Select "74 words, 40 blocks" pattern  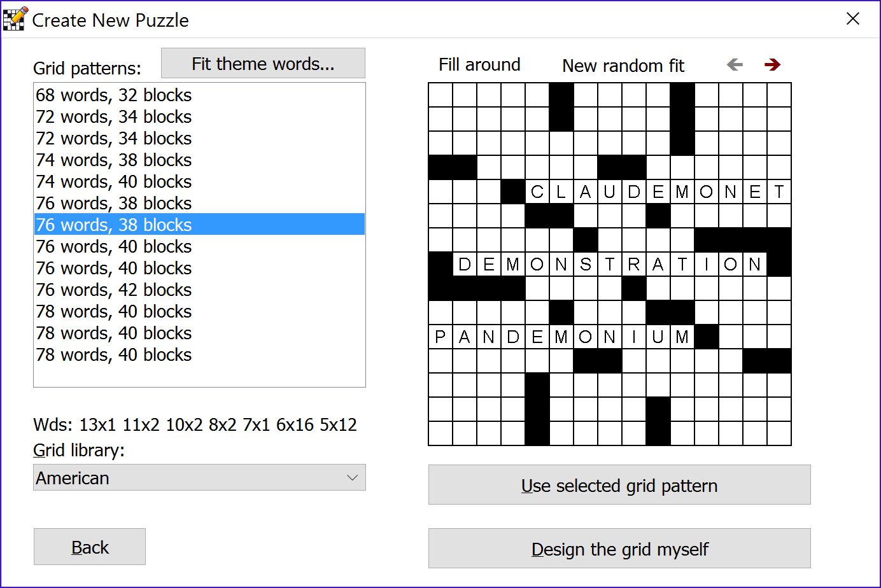click(113, 181)
